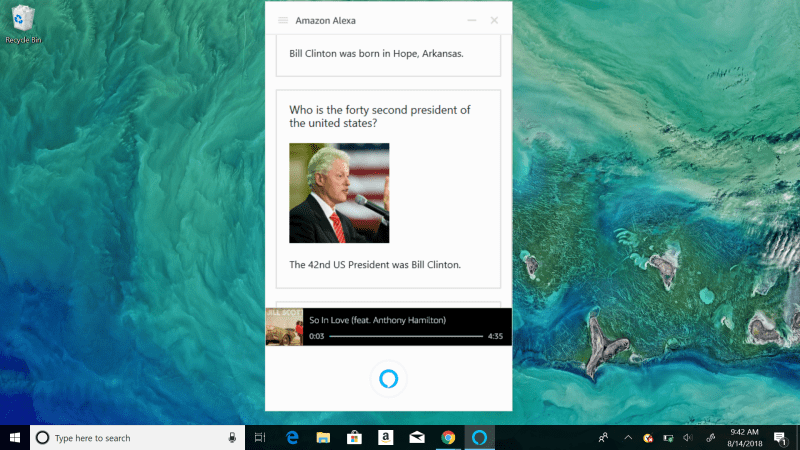Open the Alexa hamburger menu
Image resolution: width=800 pixels, height=450 pixels.
click(x=283, y=20)
